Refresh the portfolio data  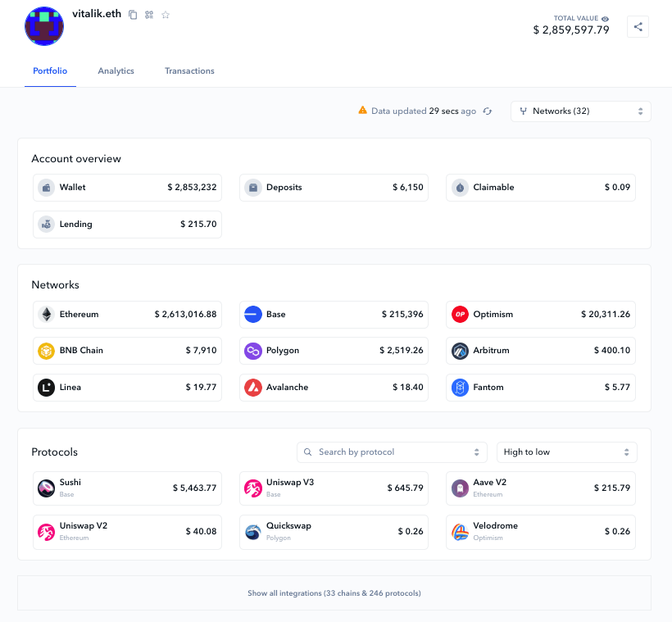[488, 111]
